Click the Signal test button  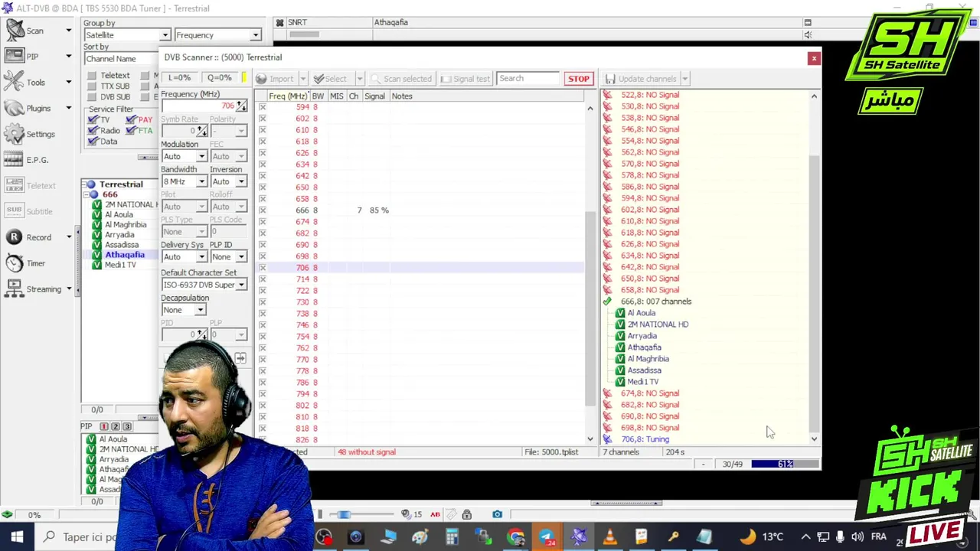coord(465,79)
